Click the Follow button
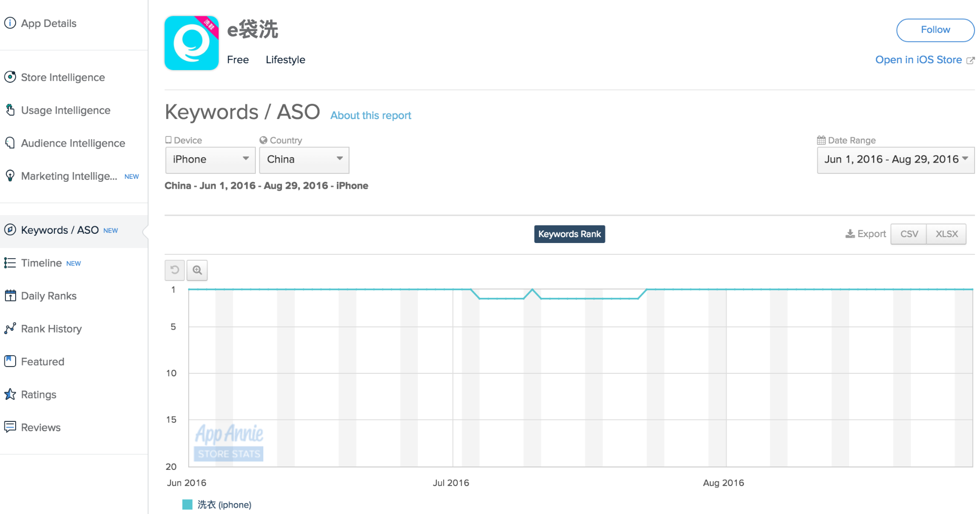This screenshot has width=980, height=514. (935, 30)
